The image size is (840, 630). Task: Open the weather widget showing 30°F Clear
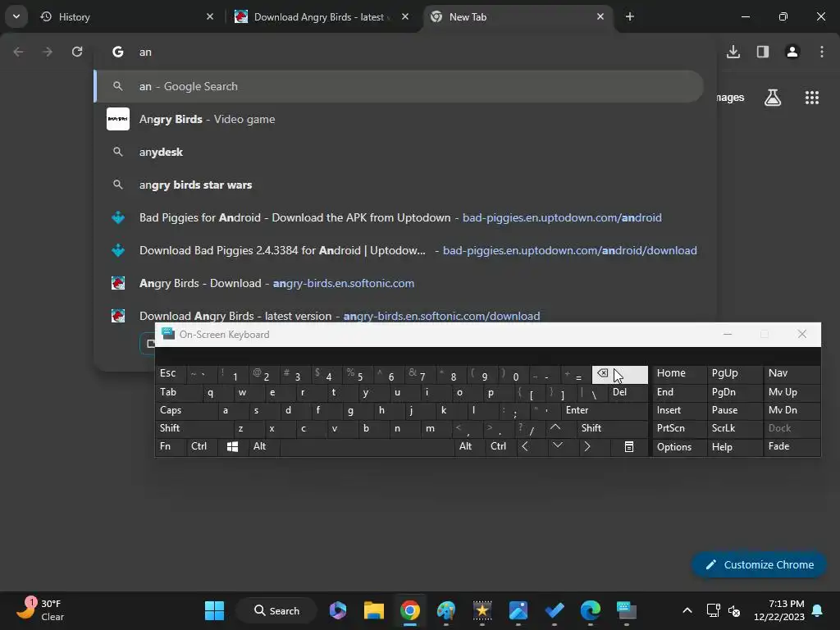click(x=42, y=610)
